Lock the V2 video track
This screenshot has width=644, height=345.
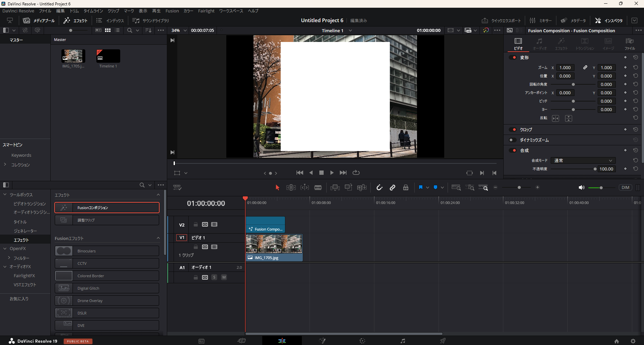[196, 225]
